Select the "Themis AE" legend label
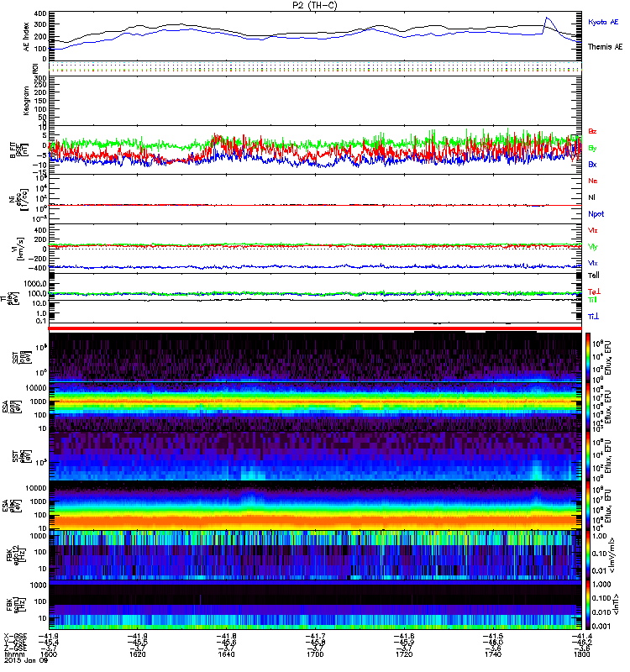The image size is (630, 672). [x=605, y=47]
